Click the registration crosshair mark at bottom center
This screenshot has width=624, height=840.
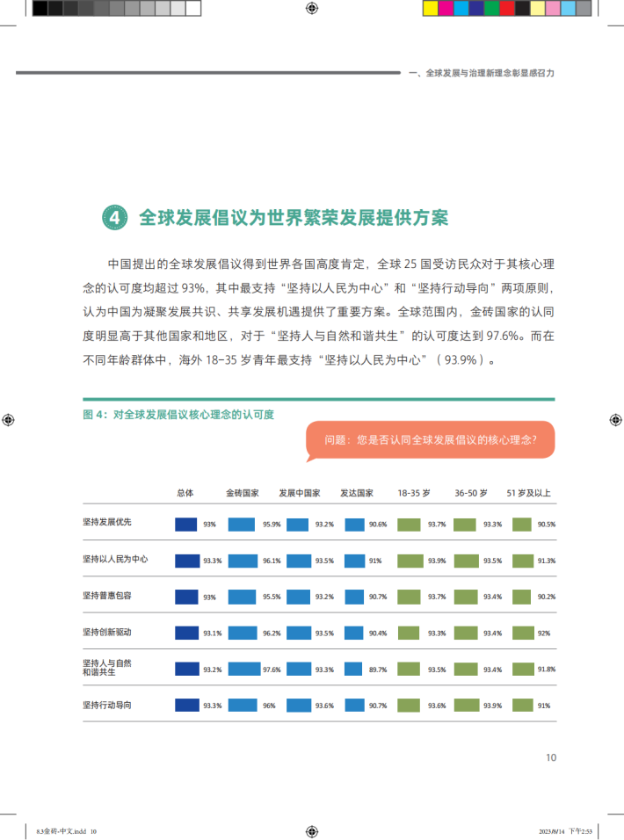pos(312,830)
